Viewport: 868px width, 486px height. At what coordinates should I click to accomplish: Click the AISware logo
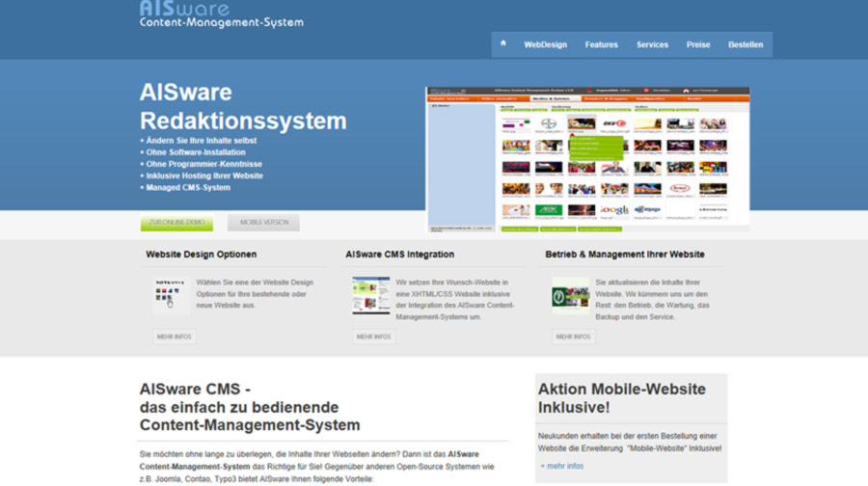221,13
